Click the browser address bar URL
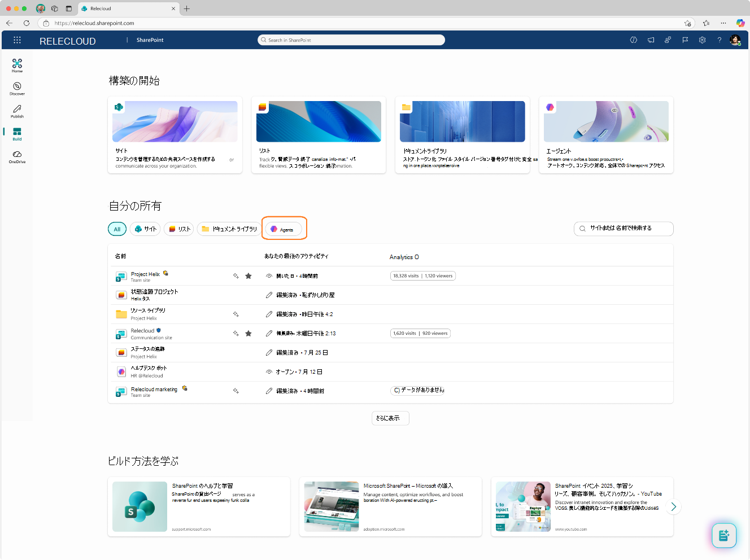 94,23
